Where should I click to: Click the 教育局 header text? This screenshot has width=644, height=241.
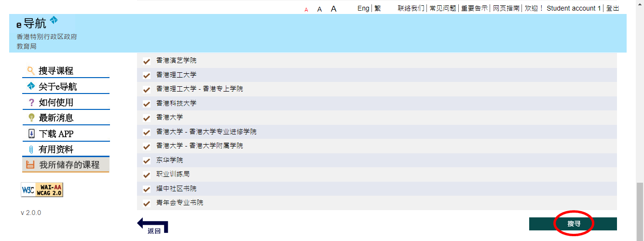point(27,46)
